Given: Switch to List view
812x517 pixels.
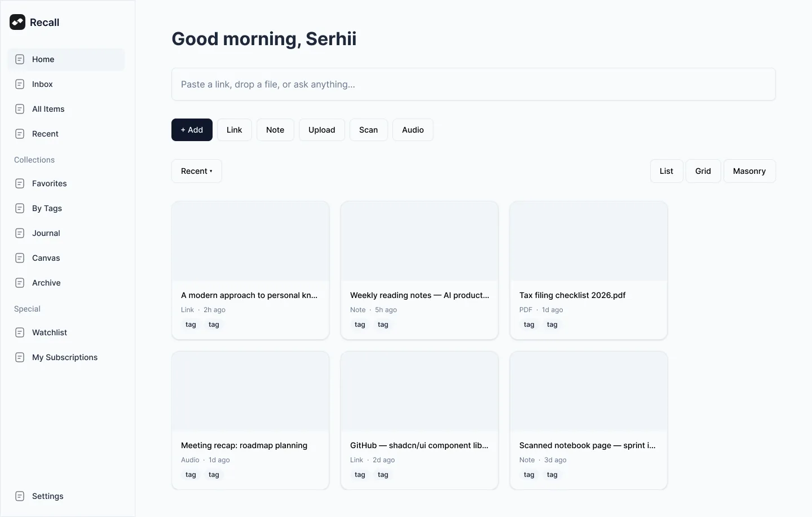Looking at the screenshot, I should (667, 171).
